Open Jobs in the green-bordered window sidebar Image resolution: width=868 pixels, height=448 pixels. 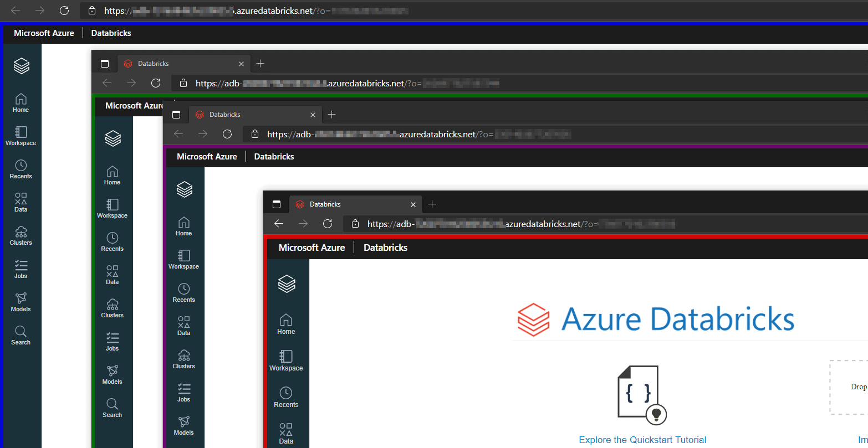tap(112, 342)
